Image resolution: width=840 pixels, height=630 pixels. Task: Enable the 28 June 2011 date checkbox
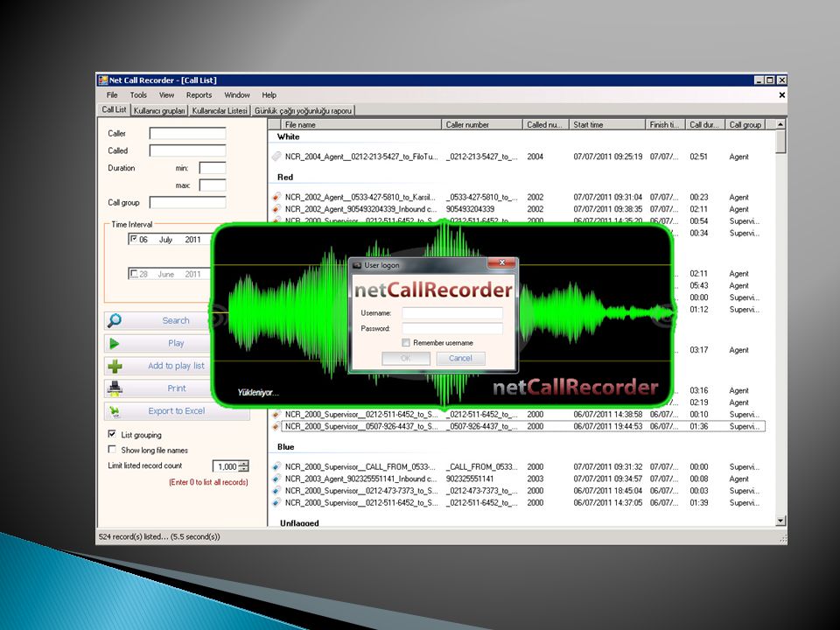click(x=134, y=274)
